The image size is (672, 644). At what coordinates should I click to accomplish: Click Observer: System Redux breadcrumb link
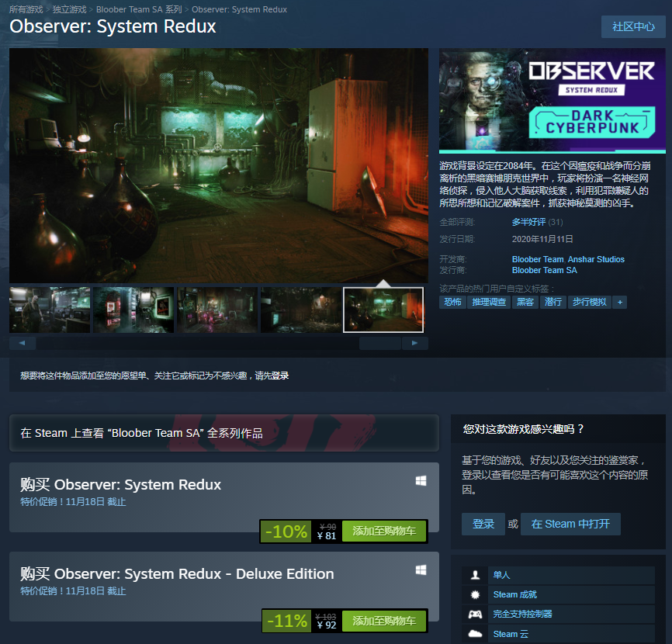(239, 9)
